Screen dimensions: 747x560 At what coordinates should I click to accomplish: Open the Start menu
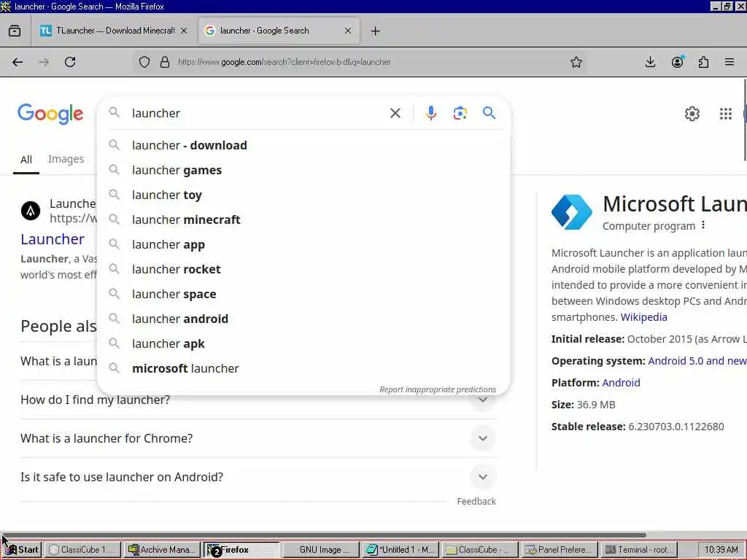pos(22,550)
